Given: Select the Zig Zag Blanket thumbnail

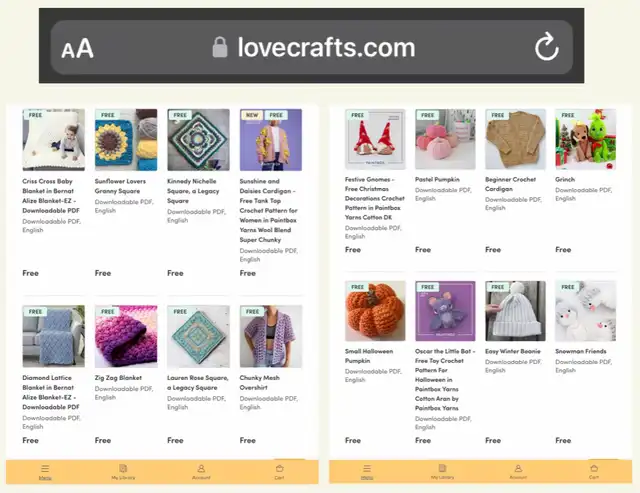Looking at the screenshot, I should point(125,337).
